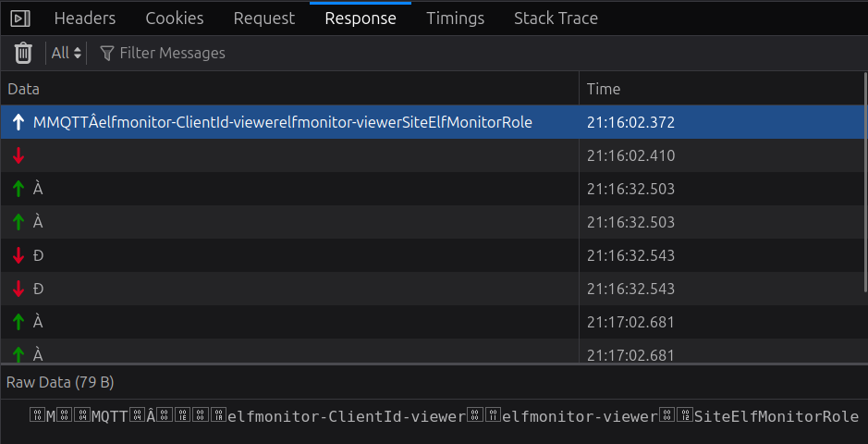
Task: Click the white up arrow on the selected MQTT message
Action: click(18, 122)
